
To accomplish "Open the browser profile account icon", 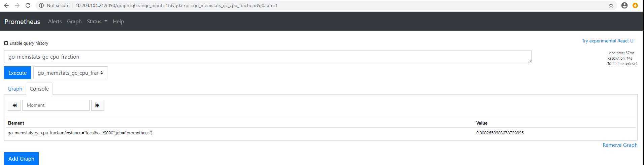I will click(x=624, y=5).
